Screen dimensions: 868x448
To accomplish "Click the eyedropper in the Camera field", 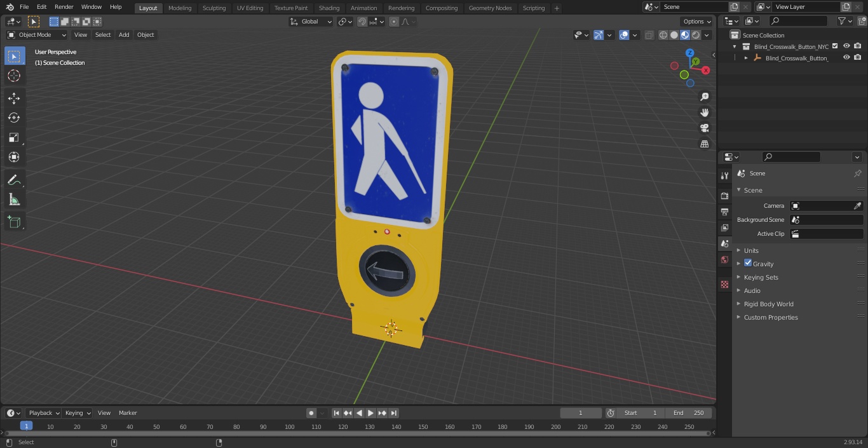I will point(857,206).
